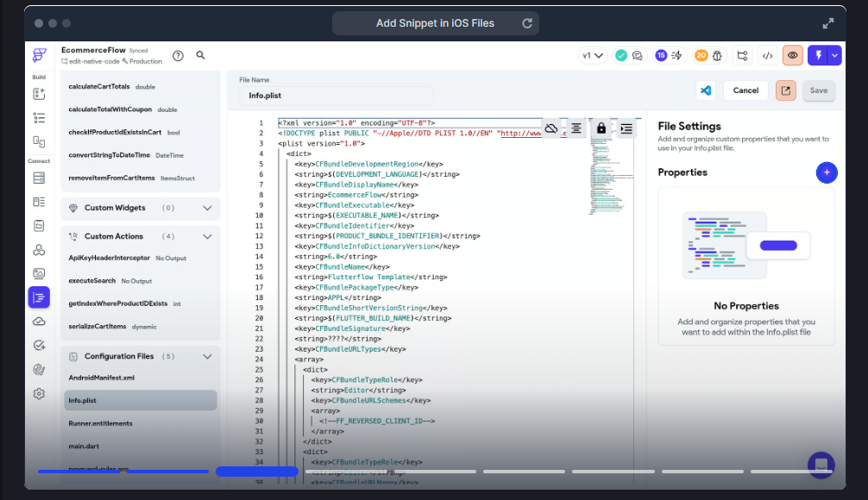
Task: Click the branching icon in top toolbar
Action: tap(742, 56)
